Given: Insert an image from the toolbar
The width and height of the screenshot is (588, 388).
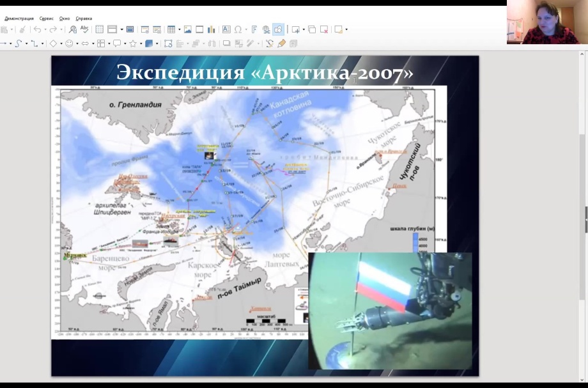Looking at the screenshot, I should pyautogui.click(x=188, y=29).
